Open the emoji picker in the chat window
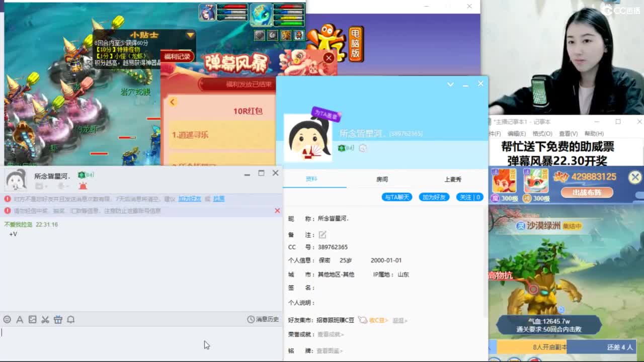 tap(7, 319)
